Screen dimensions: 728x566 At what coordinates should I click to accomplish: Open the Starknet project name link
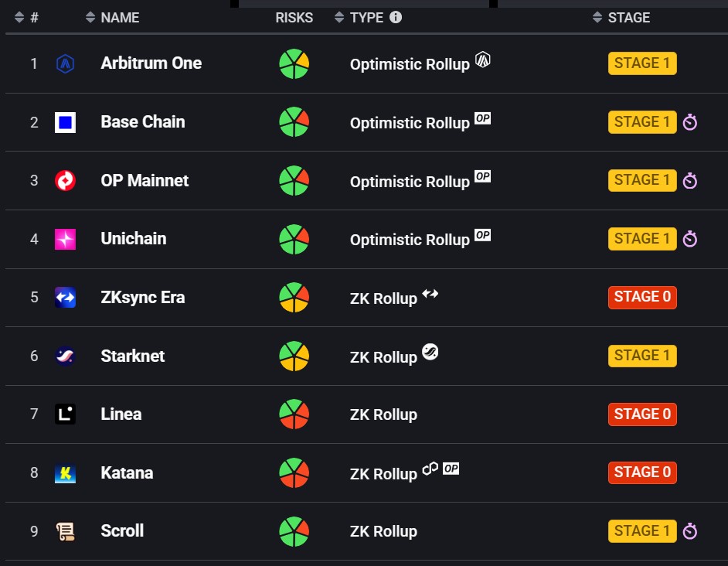[132, 356]
